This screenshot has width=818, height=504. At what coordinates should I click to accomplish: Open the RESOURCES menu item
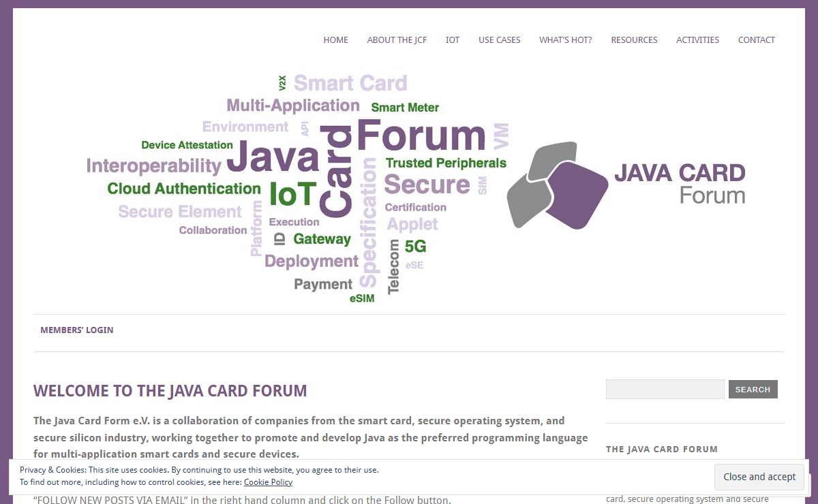tap(634, 40)
